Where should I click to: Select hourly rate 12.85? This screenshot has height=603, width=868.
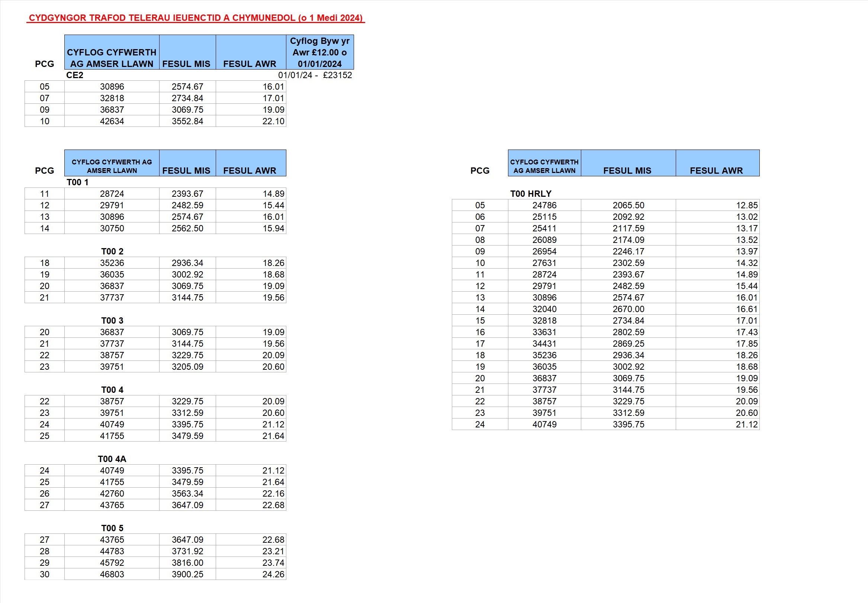746,206
